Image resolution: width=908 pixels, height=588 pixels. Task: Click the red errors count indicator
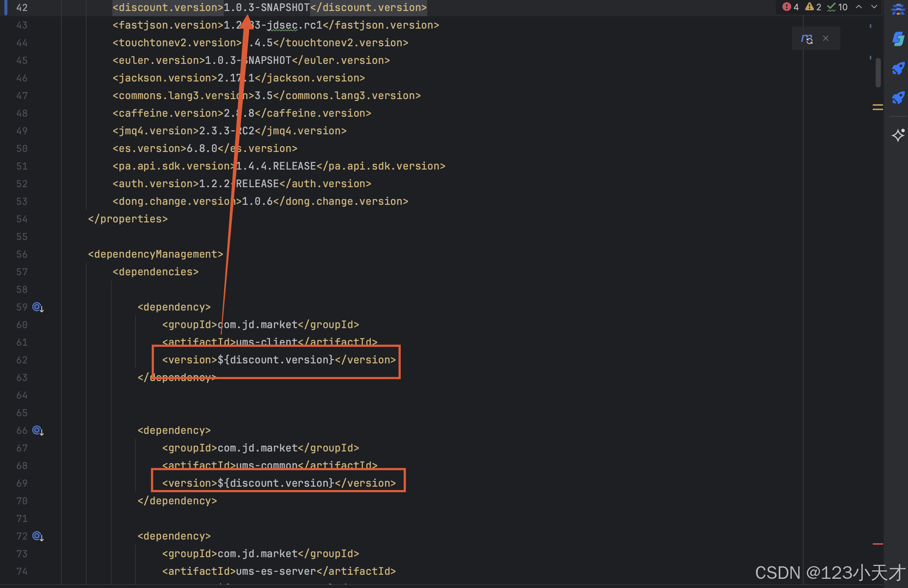point(790,7)
